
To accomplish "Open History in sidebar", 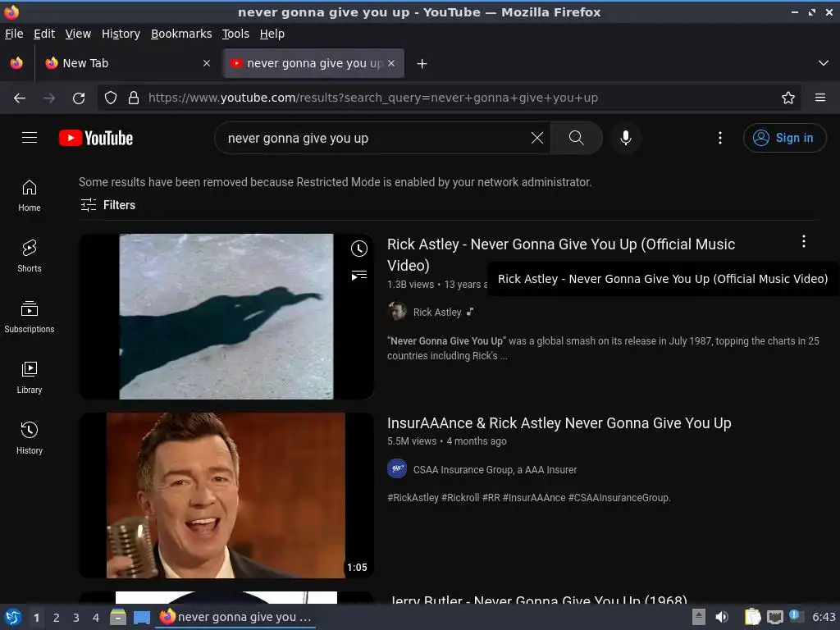I will pyautogui.click(x=30, y=438).
